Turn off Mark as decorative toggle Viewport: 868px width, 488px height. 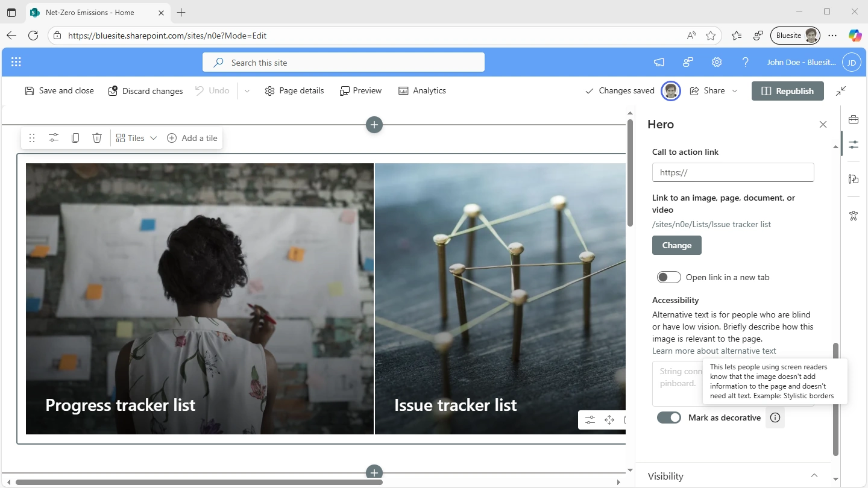click(668, 418)
